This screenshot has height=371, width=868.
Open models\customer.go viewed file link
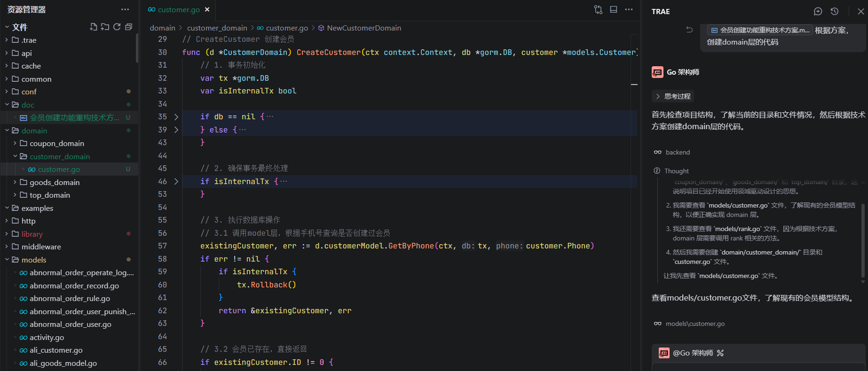[x=695, y=324]
